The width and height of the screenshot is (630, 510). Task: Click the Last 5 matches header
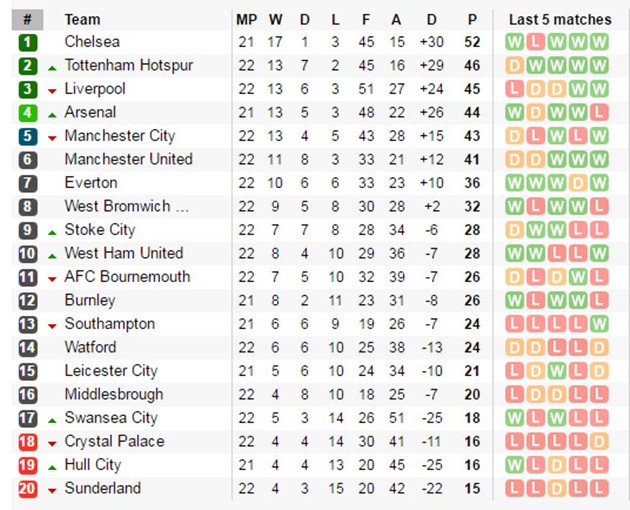[x=560, y=20]
